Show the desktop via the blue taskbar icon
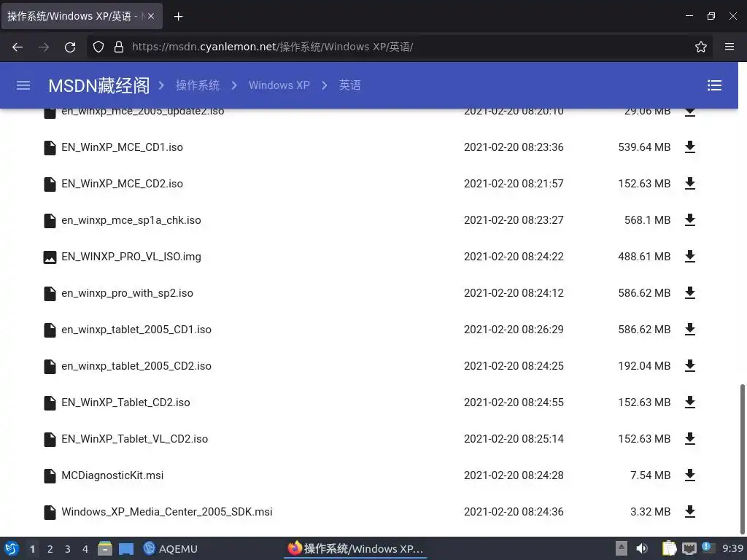Screen dimensions: 747x560 tap(125, 548)
